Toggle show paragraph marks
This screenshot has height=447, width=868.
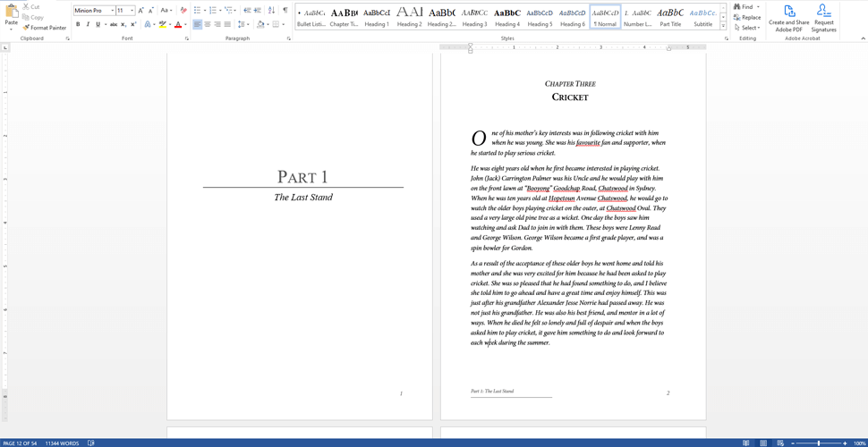pyautogui.click(x=285, y=10)
